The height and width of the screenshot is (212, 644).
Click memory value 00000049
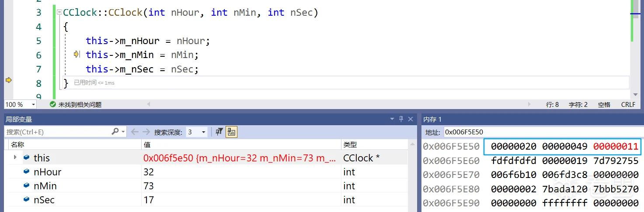click(565, 147)
